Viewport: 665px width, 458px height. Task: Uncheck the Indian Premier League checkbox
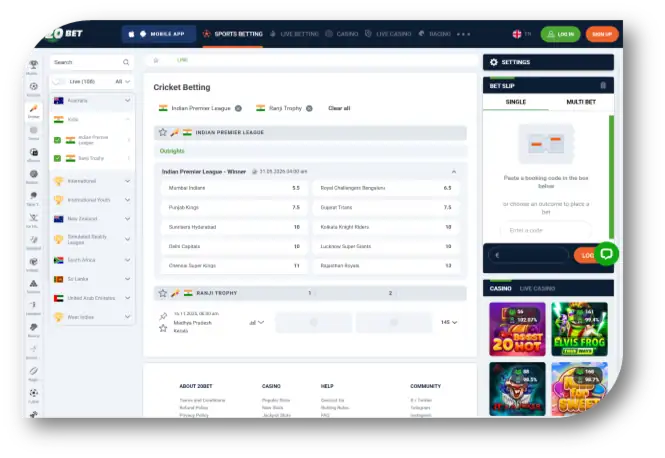click(57, 139)
